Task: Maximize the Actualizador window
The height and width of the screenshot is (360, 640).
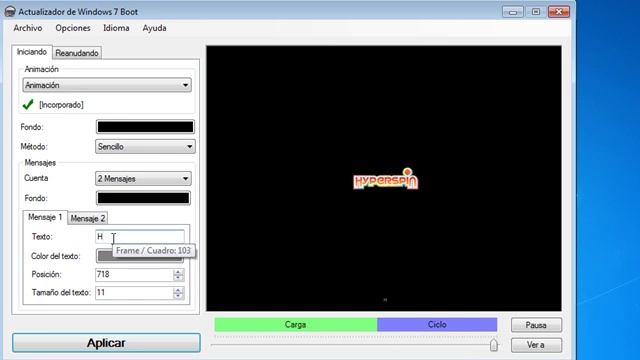Action: click(x=536, y=12)
